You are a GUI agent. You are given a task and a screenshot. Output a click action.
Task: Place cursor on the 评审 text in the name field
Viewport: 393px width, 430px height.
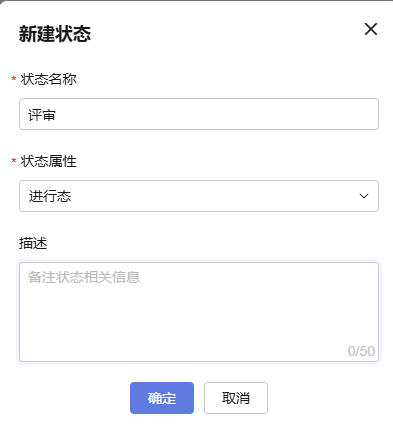(42, 115)
